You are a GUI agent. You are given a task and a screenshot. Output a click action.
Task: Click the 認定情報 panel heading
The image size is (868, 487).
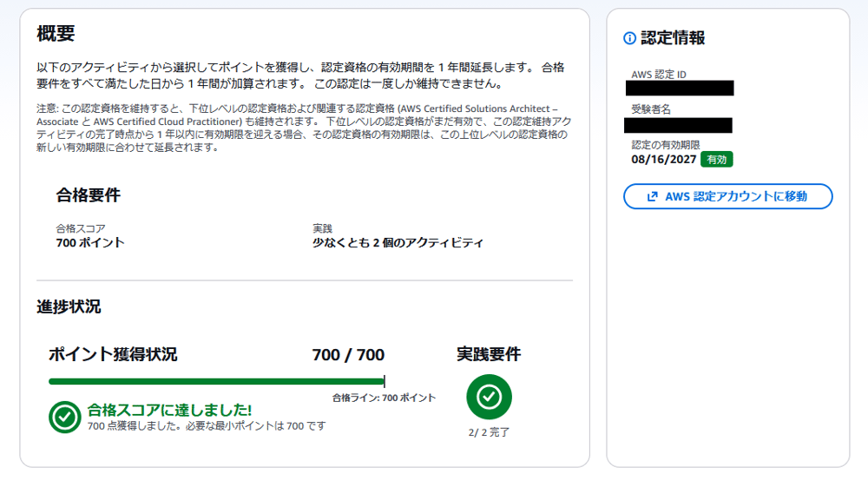[673, 38]
